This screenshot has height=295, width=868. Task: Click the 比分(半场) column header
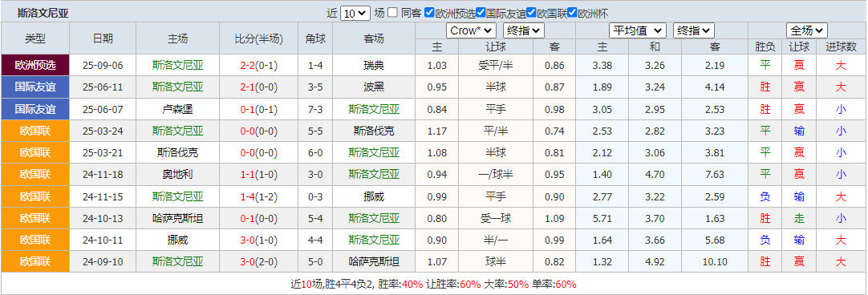click(258, 38)
